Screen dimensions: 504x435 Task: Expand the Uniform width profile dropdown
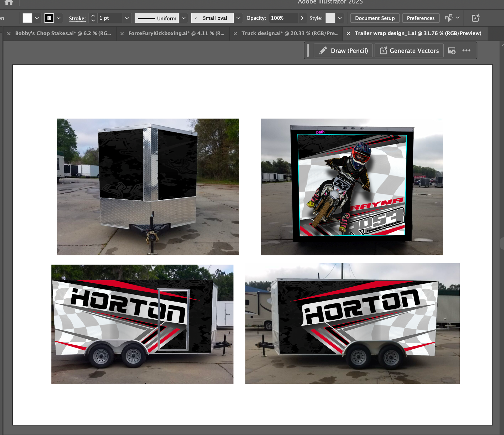click(x=183, y=18)
